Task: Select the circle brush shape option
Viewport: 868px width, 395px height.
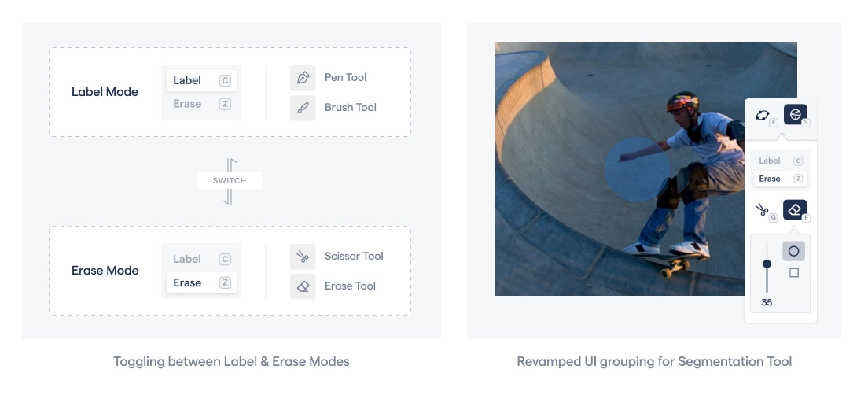Action: (x=794, y=252)
